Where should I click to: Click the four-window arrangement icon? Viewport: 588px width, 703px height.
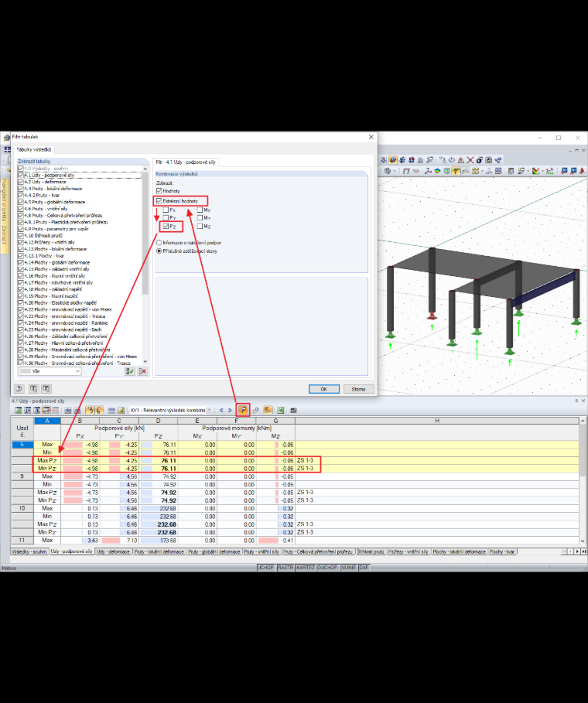[475, 171]
